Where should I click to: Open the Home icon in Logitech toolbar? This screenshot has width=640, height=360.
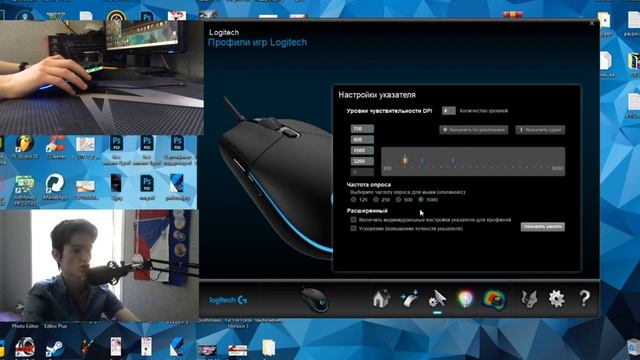pos(381,299)
